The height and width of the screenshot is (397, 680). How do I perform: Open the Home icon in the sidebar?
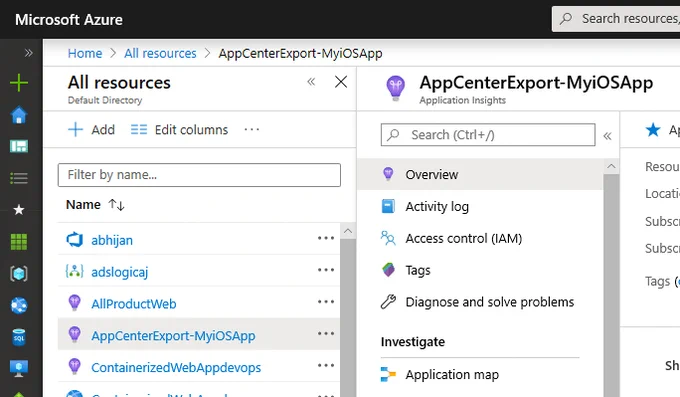coord(19,115)
